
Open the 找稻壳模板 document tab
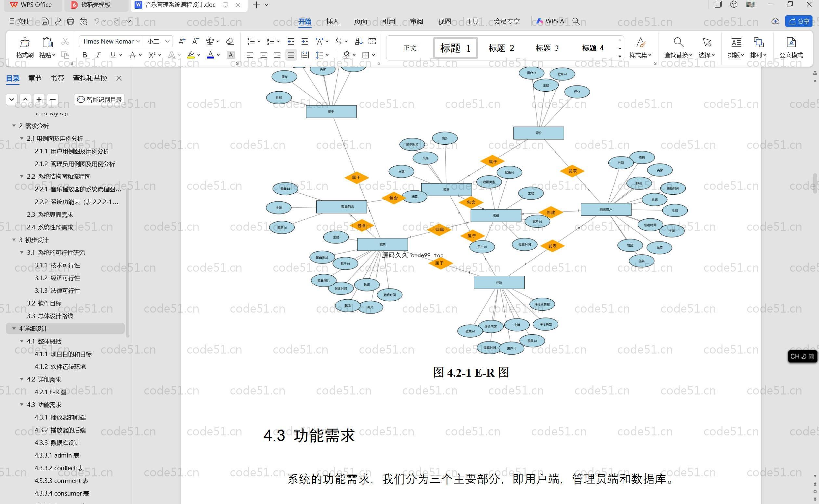point(95,5)
